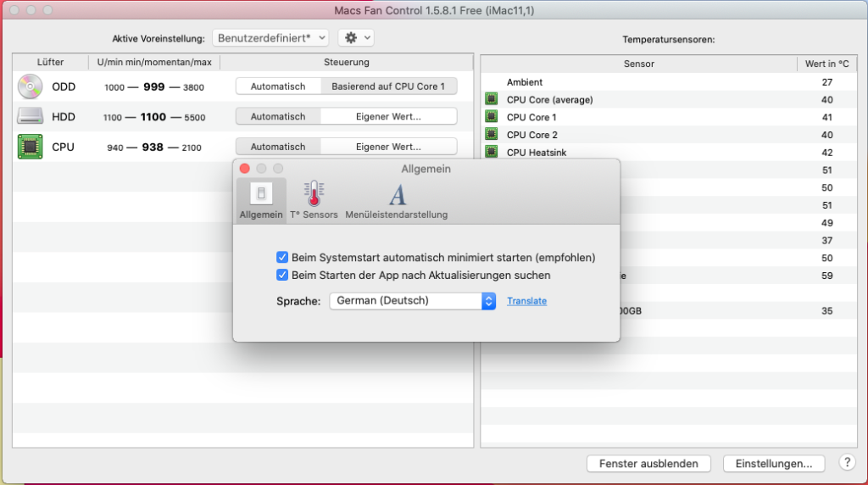Viewport: 868px width, 485px height.
Task: Click the HDD hard drive fan icon
Action: coord(30,116)
